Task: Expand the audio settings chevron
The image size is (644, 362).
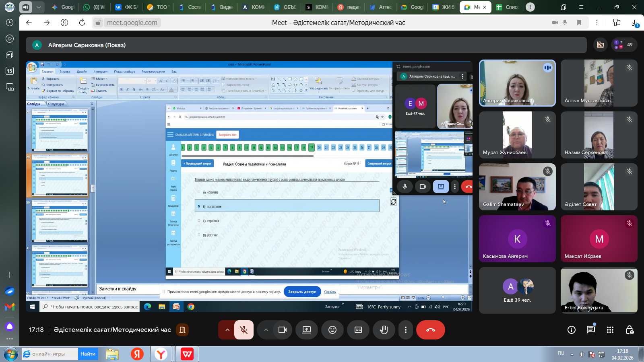Action: [227, 330]
